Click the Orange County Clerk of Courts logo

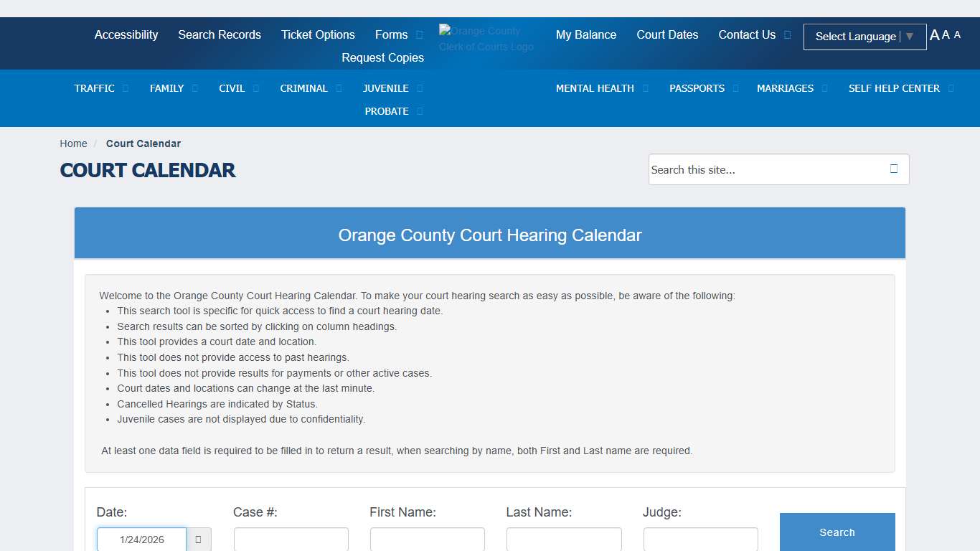click(486, 39)
